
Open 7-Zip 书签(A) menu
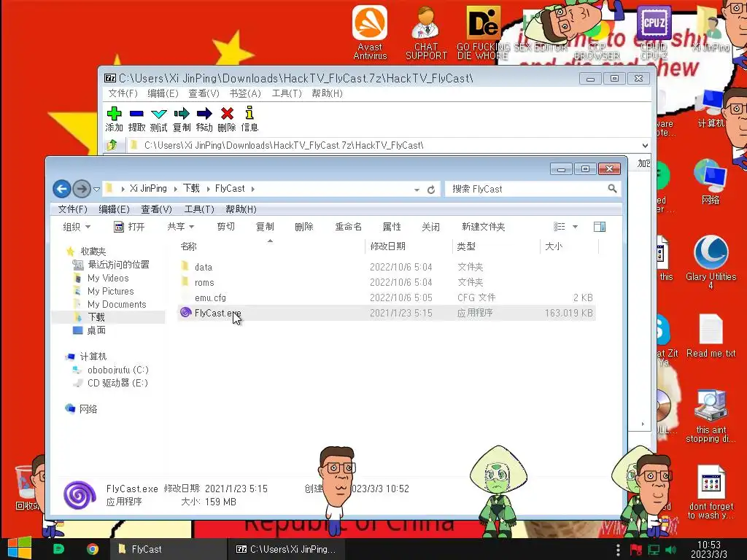tap(245, 93)
